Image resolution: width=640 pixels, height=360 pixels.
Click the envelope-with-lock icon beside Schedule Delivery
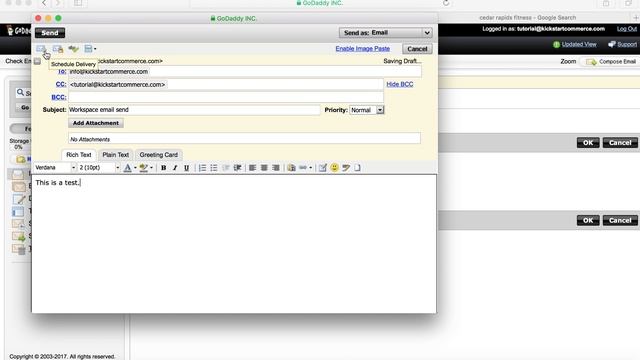pos(58,49)
